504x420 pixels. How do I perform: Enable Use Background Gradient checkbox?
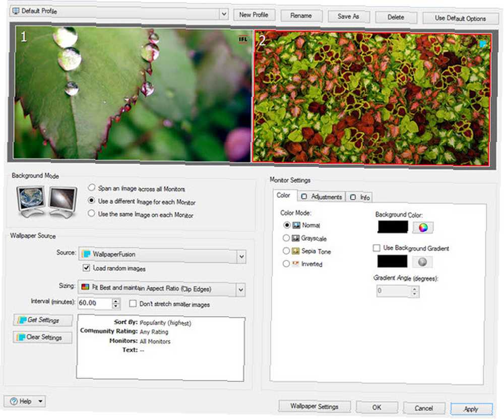pyautogui.click(x=376, y=248)
